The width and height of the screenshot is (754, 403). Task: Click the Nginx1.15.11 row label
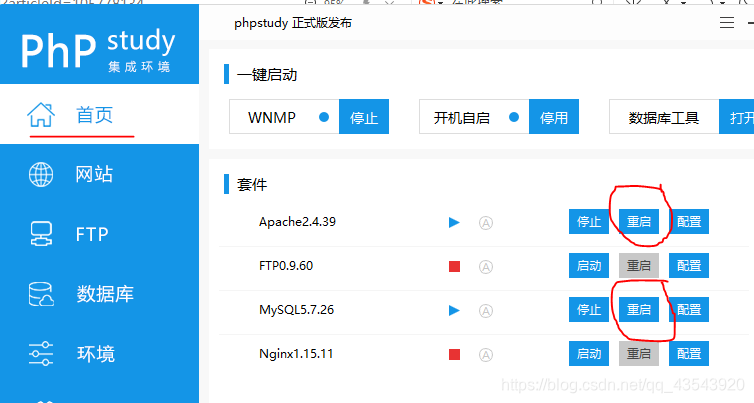point(296,354)
